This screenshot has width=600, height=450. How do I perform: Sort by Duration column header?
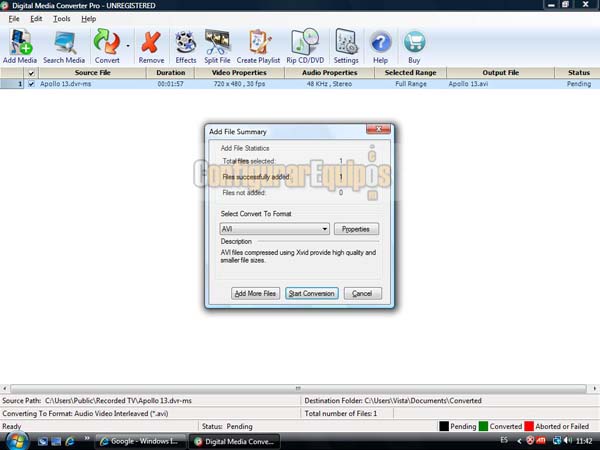[170, 72]
